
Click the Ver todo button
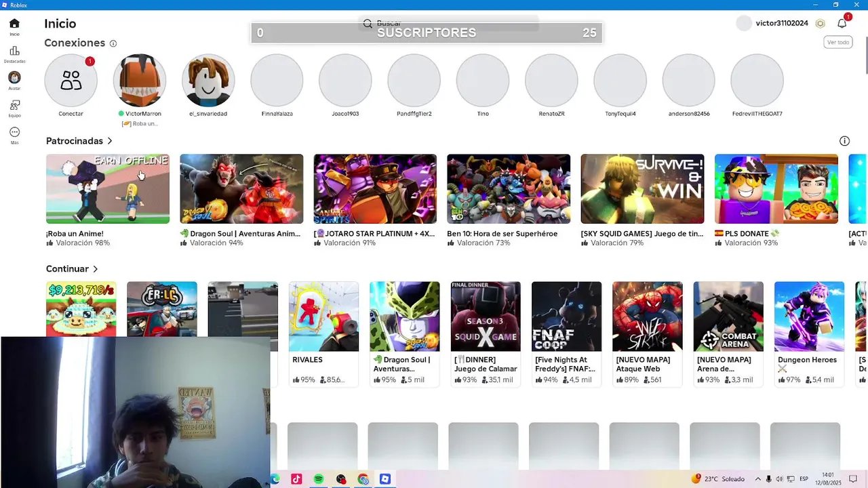click(x=838, y=42)
